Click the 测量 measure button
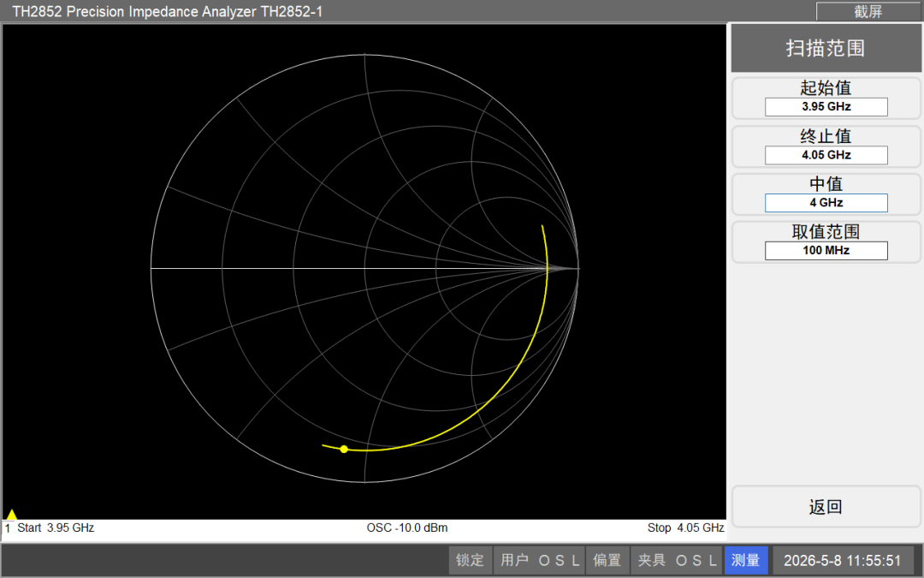 click(x=746, y=560)
